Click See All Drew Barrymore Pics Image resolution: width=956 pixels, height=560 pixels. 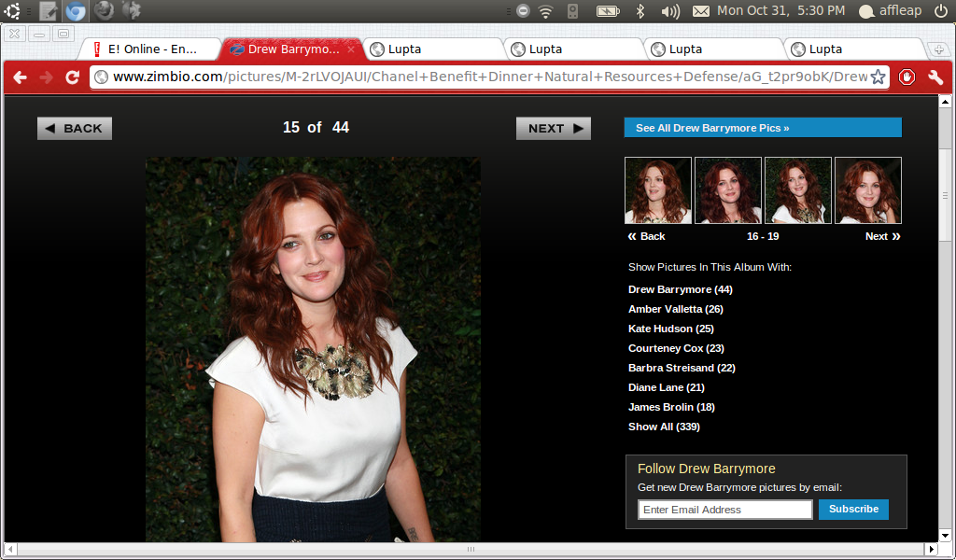763,127
